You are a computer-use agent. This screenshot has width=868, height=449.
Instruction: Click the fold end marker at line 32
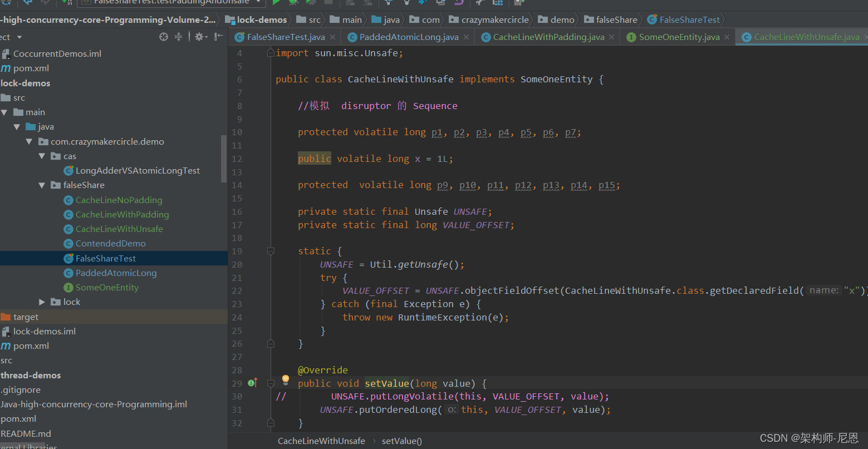click(271, 423)
